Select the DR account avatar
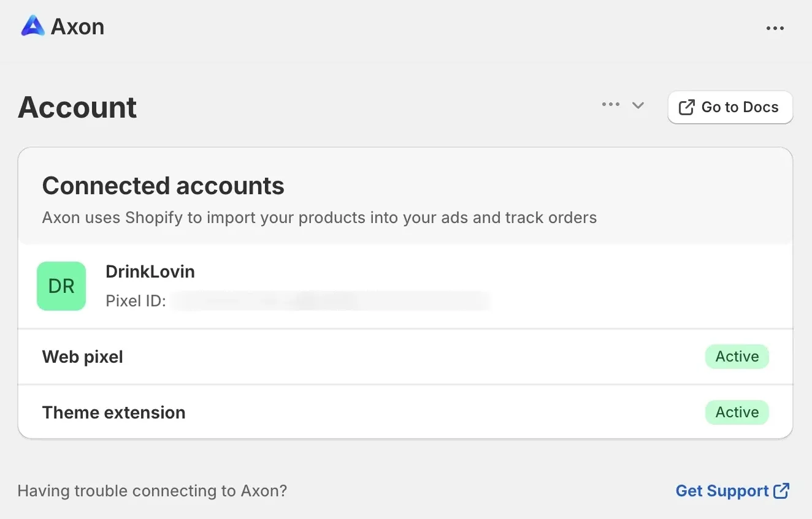 pyautogui.click(x=61, y=286)
